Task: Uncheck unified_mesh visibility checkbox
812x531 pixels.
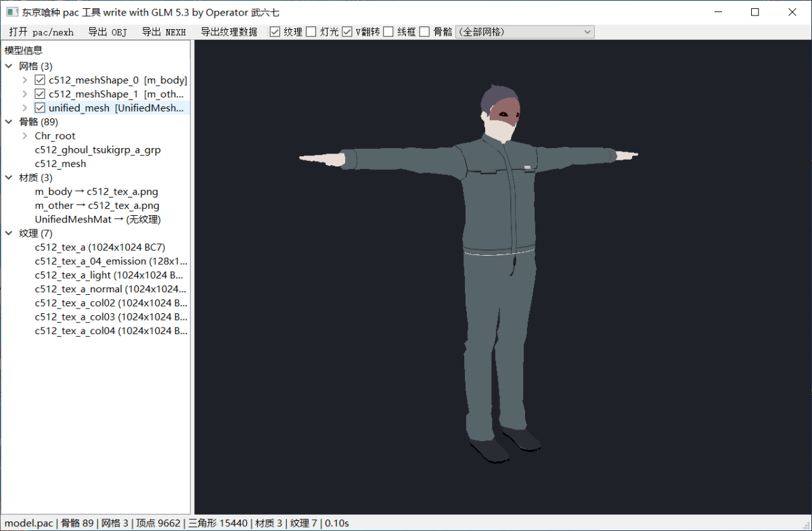Action: [x=40, y=108]
